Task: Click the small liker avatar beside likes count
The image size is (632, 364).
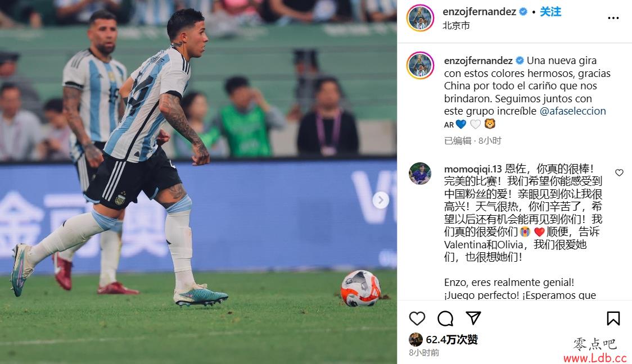Action: point(416,340)
